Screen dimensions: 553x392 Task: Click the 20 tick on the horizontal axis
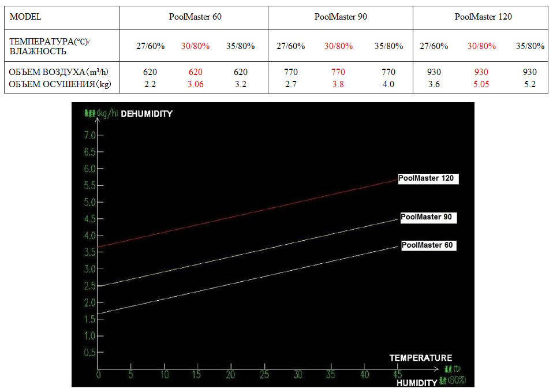[x=230, y=375]
